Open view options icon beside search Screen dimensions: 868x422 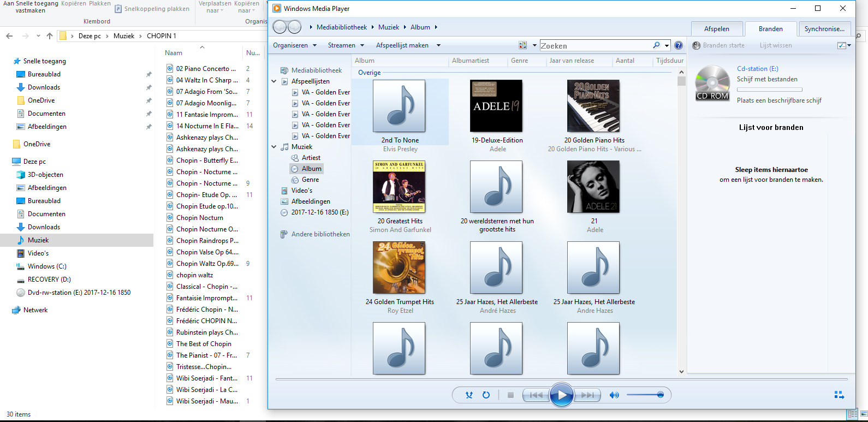click(522, 45)
